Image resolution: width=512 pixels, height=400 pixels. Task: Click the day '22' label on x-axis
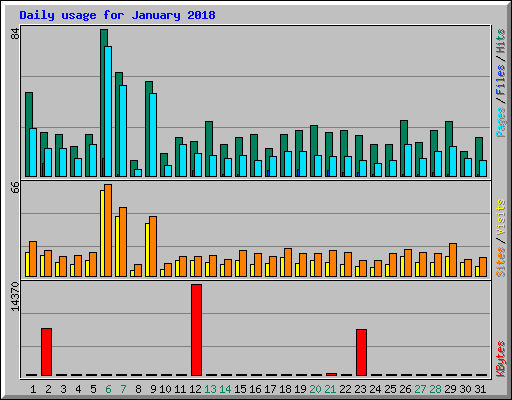point(345,389)
